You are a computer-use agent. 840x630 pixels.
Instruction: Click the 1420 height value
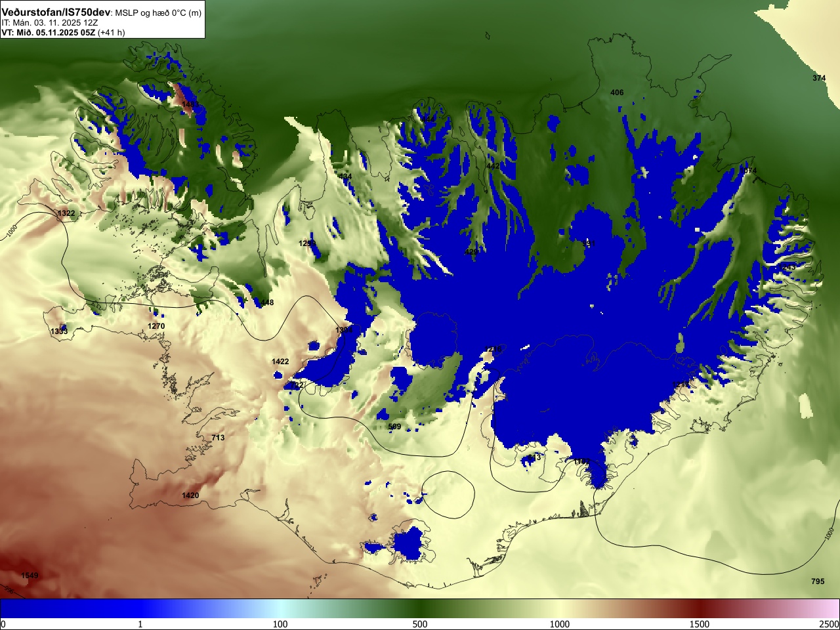pyautogui.click(x=190, y=495)
